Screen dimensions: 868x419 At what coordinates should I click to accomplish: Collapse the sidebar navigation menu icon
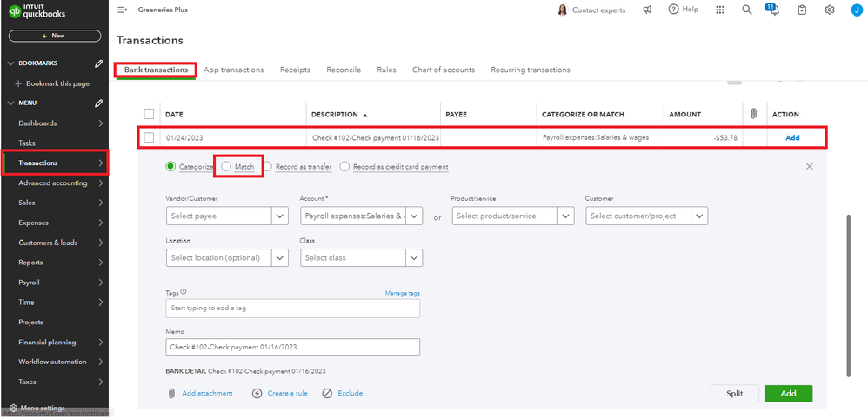122,10
